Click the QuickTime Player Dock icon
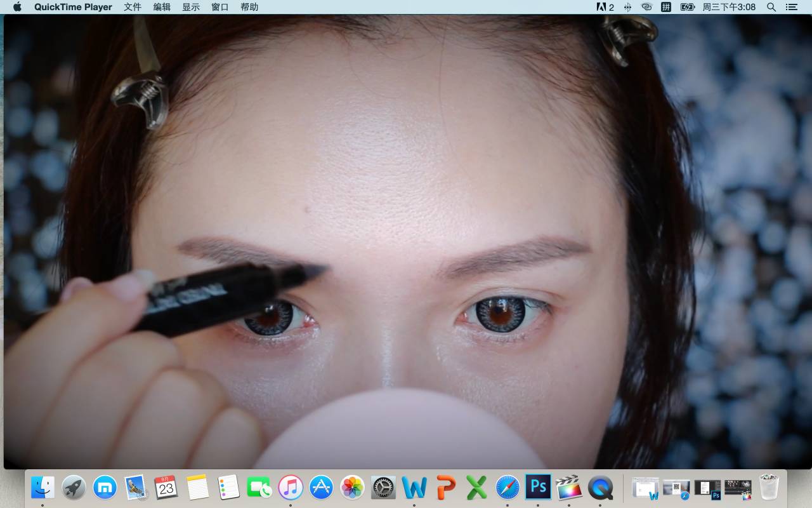812x508 pixels. pyautogui.click(x=600, y=487)
